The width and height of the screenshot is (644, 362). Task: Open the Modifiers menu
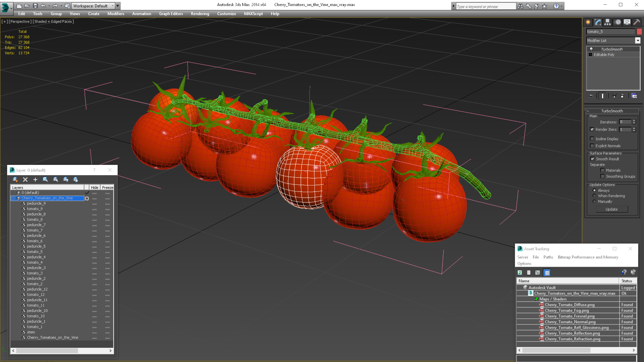point(116,14)
